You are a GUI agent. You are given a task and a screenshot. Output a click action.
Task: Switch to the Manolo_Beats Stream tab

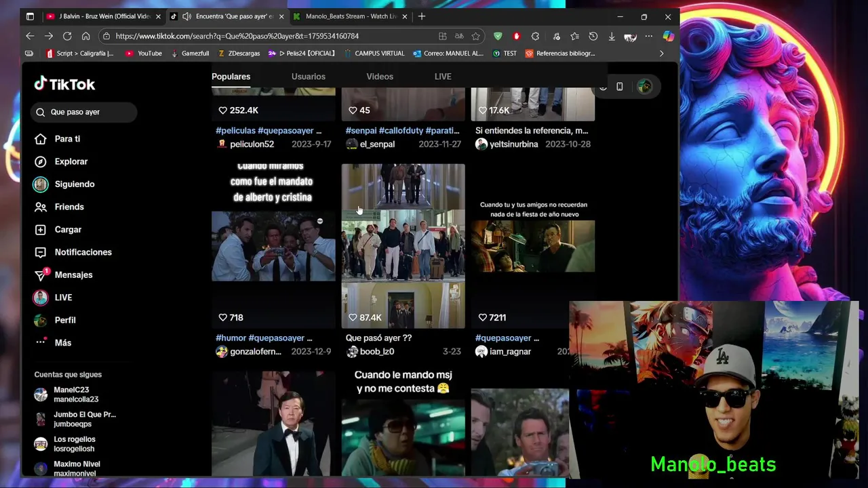pos(351,16)
